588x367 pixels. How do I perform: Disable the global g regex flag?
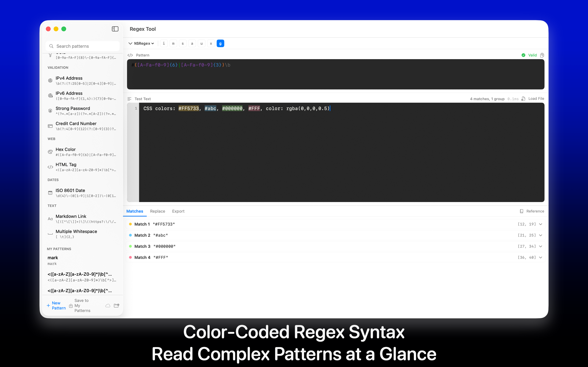(220, 43)
